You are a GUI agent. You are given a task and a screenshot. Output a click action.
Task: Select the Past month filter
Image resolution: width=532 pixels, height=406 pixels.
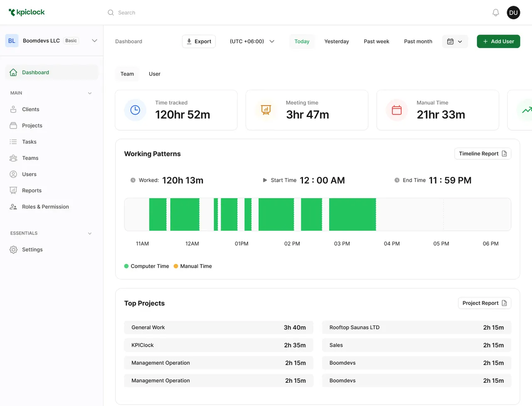tap(418, 42)
